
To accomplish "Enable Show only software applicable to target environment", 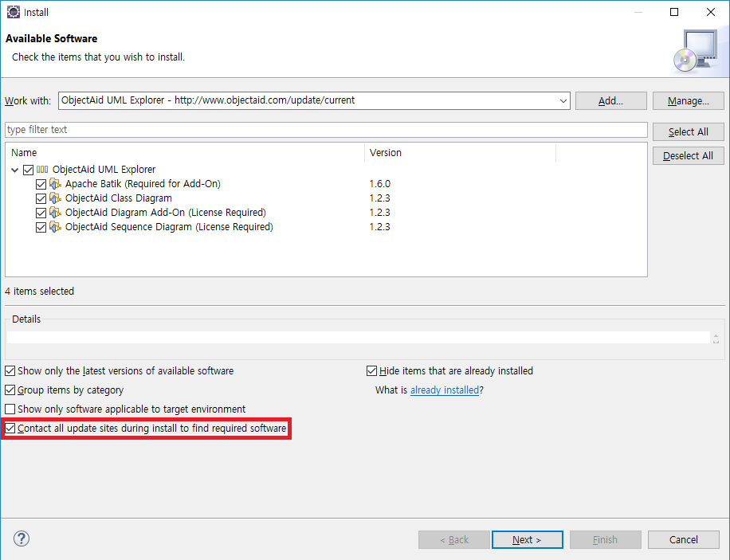I will pyautogui.click(x=10, y=409).
